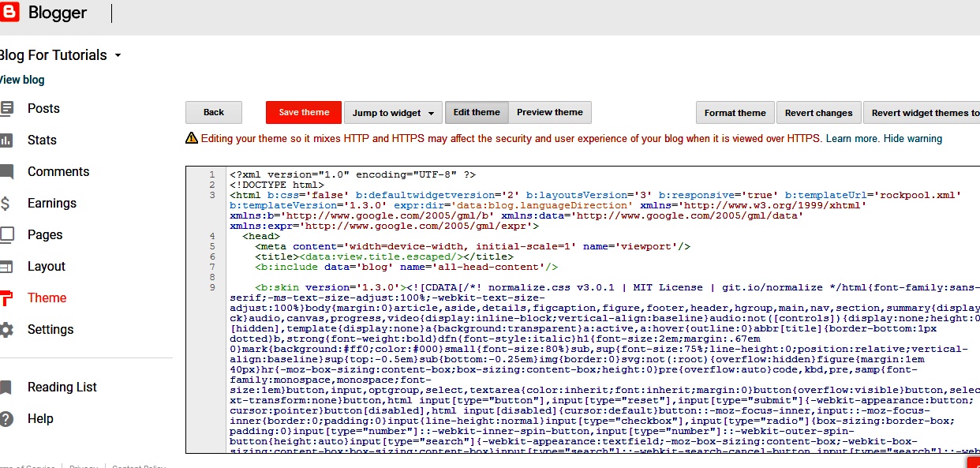This screenshot has height=468, width=980.
Task: Click the <!DOCTYPE html> code line
Action: coord(277,185)
